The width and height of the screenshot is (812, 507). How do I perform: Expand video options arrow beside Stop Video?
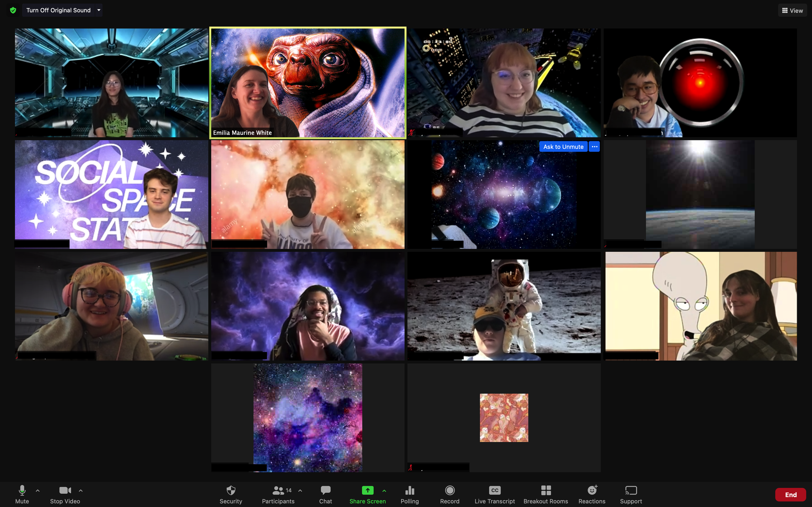coord(81,490)
